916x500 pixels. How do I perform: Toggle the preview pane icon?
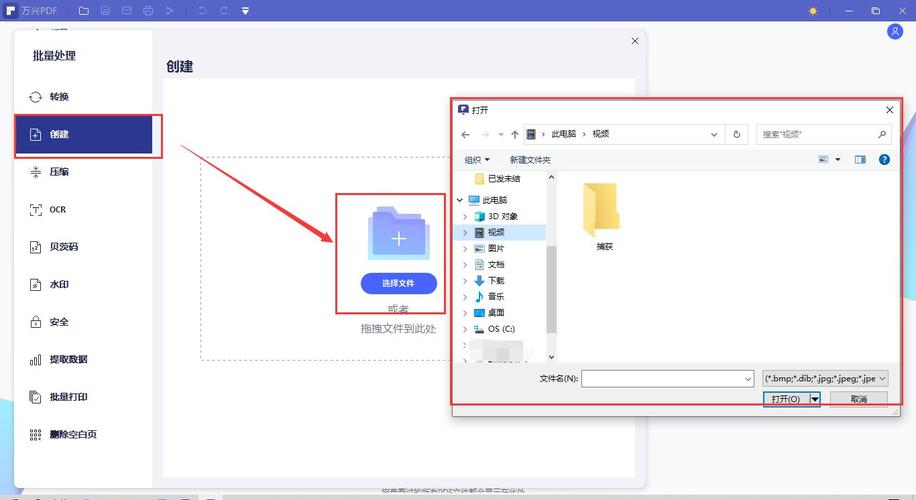[860, 159]
